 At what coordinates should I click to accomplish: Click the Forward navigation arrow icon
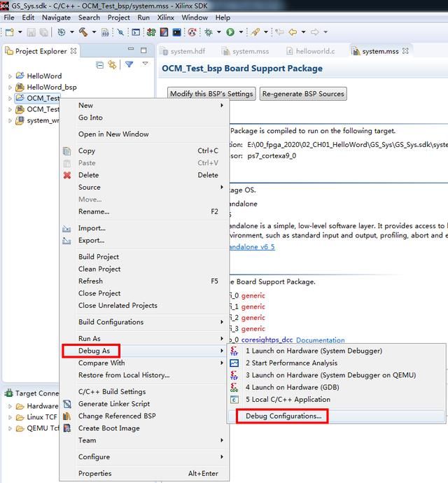pyautogui.click(x=314, y=32)
